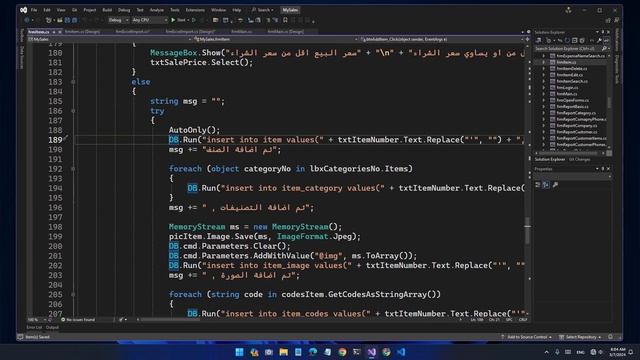This screenshot has height=360, width=640.
Task: Select frmLogin.cs in Solution Explorer
Action: point(567,87)
